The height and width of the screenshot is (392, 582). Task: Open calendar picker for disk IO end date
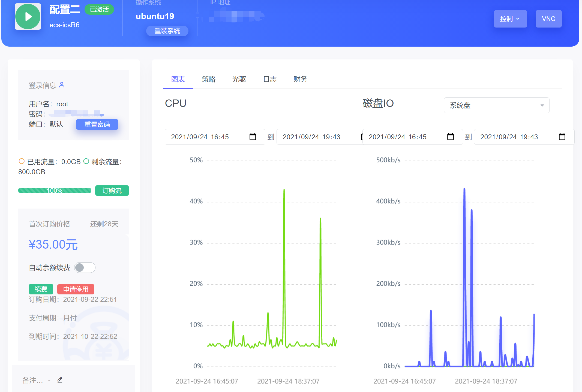[562, 137]
